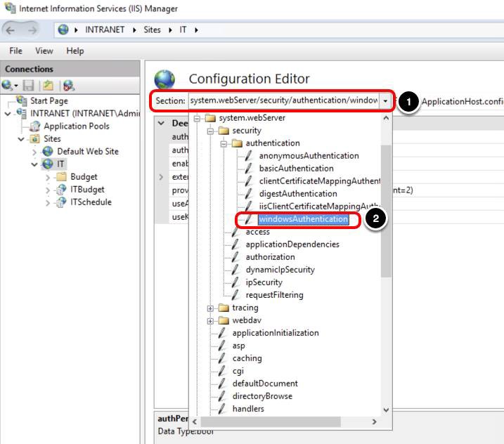Collapse the INTRANET server node
Viewport: 504px width, 444px height.
[x=8, y=114]
